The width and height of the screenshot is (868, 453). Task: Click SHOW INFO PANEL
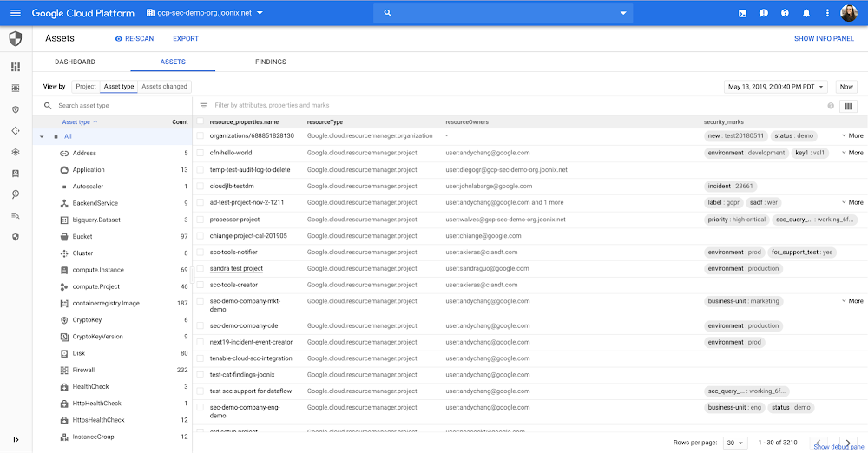point(824,39)
